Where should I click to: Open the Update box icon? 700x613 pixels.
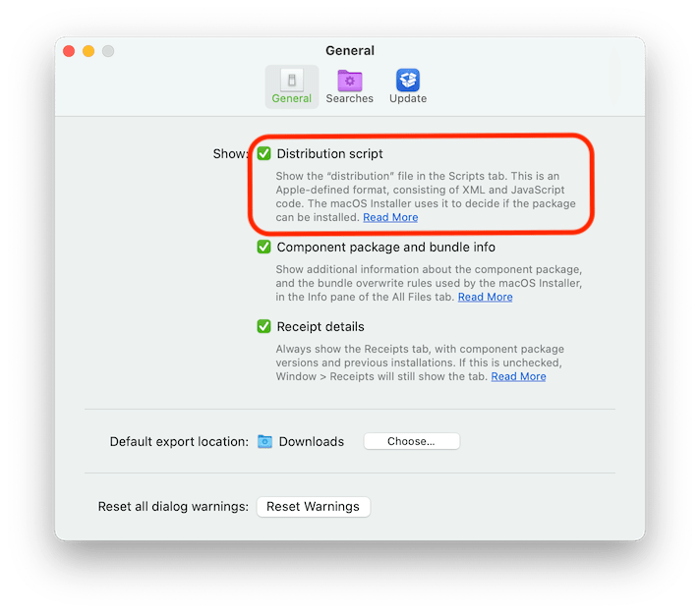[408, 80]
